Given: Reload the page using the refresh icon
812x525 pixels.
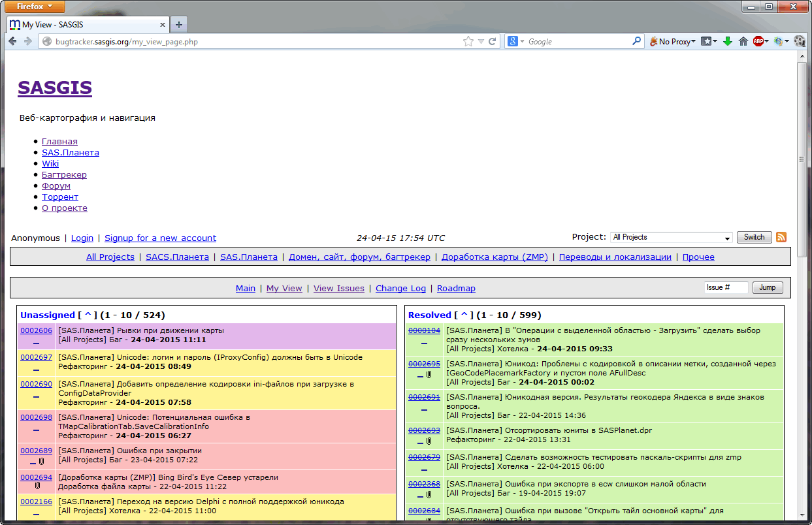Looking at the screenshot, I should 493,41.
